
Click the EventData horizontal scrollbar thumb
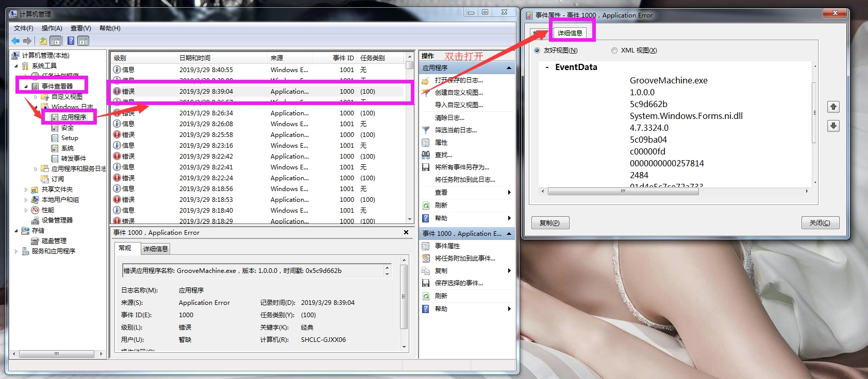pyautogui.click(x=623, y=192)
